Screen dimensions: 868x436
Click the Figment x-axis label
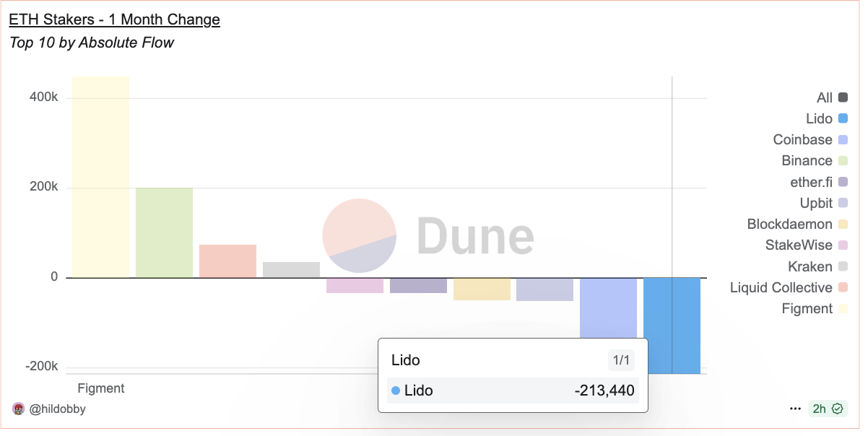pos(101,388)
